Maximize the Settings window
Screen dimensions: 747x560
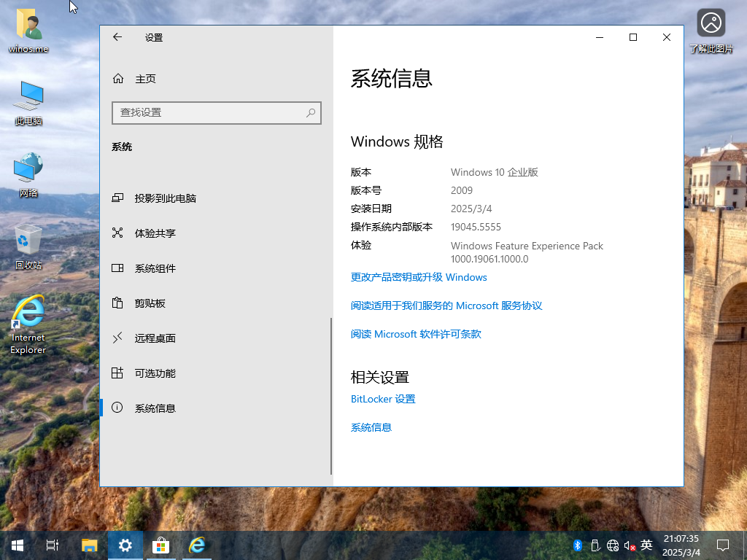pos(633,37)
